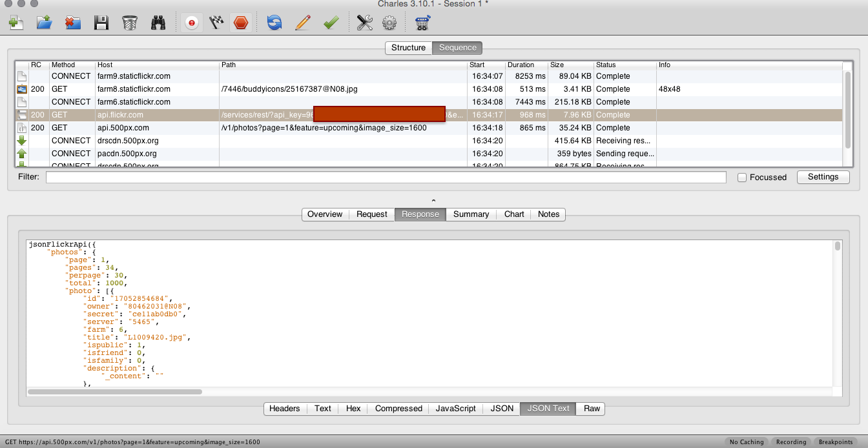
Task: Open settings with the toolbar gear icon
Action: coord(389,23)
